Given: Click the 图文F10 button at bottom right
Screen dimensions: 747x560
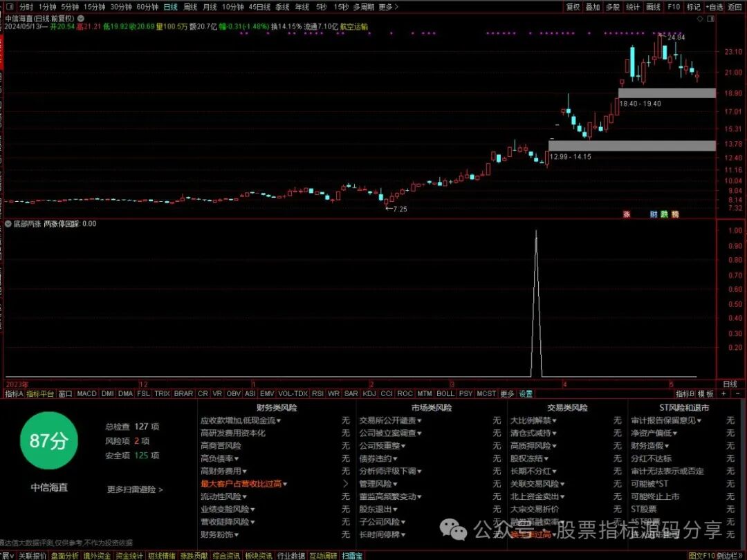Looking at the screenshot, I should (702, 556).
